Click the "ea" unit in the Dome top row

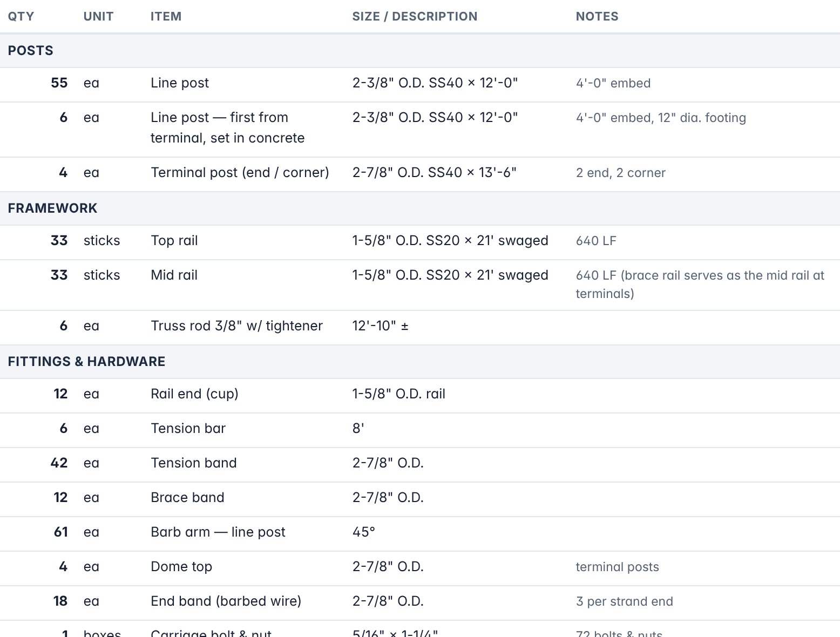(x=91, y=567)
